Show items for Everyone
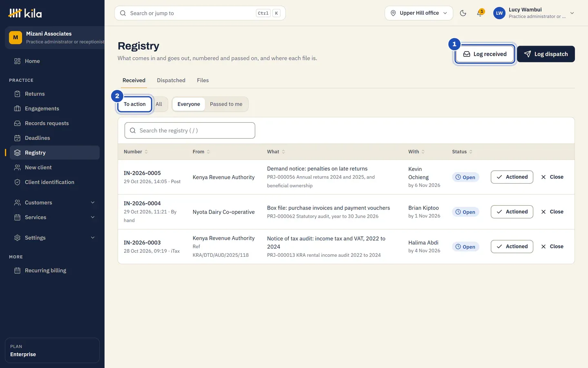 (189, 104)
